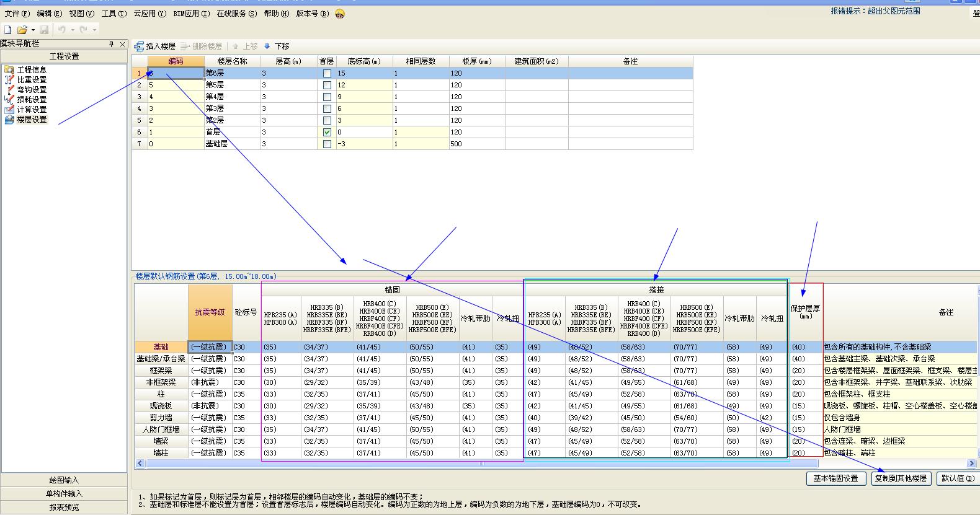Open the 编辑(E) menu
The width and height of the screenshot is (980, 515).
pos(49,14)
